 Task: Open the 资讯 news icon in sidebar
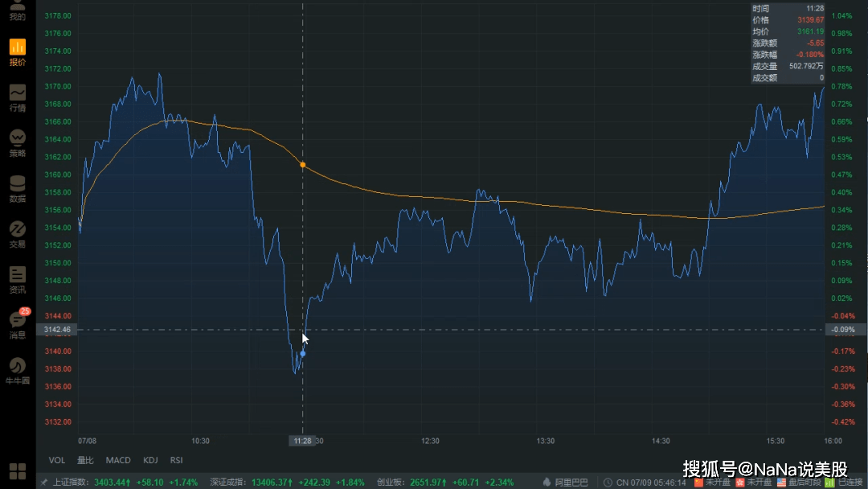[x=17, y=279]
